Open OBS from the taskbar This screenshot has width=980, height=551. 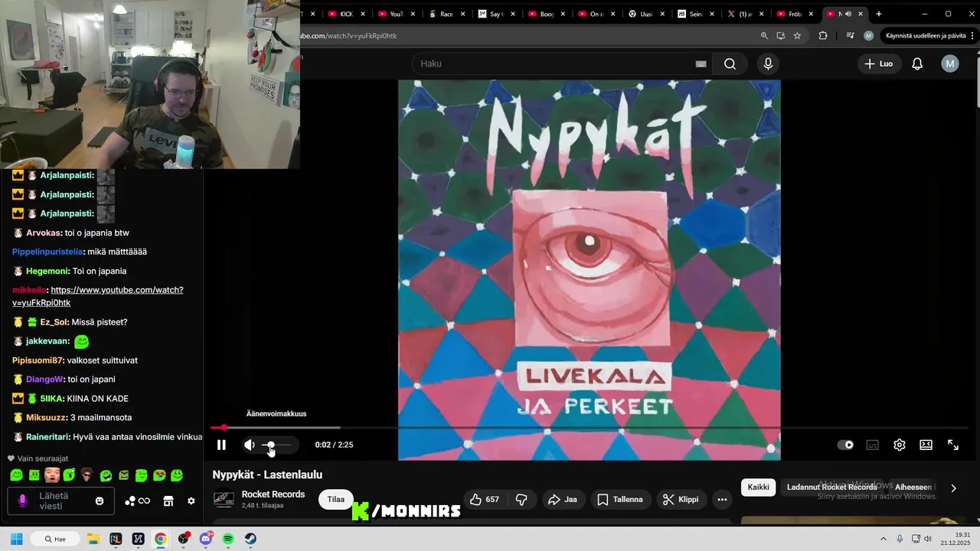pyautogui.click(x=183, y=539)
